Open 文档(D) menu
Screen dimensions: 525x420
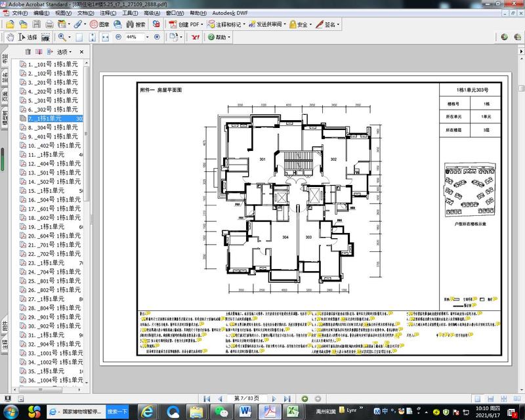point(85,13)
